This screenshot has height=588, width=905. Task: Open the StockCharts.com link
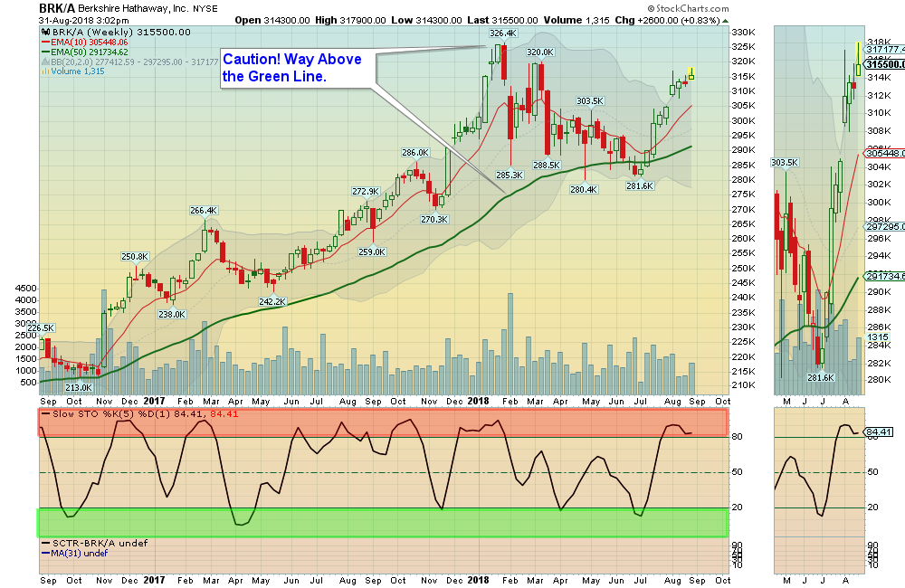688,8
